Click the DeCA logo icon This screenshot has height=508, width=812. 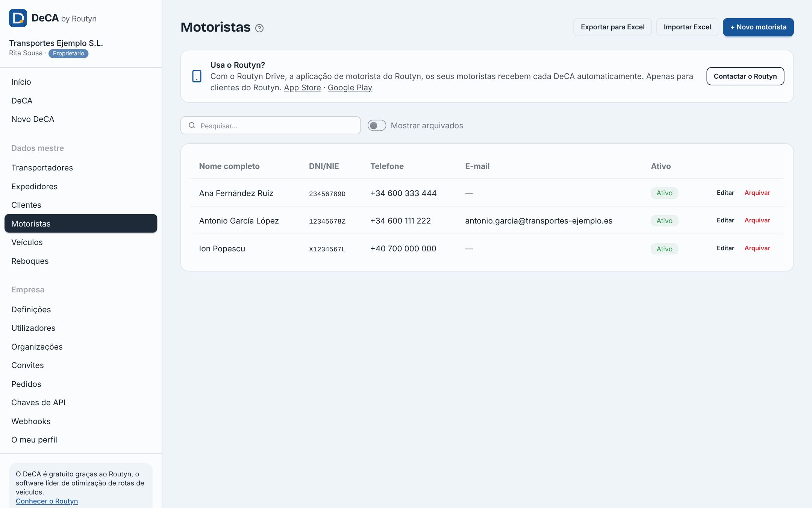pyautogui.click(x=18, y=18)
